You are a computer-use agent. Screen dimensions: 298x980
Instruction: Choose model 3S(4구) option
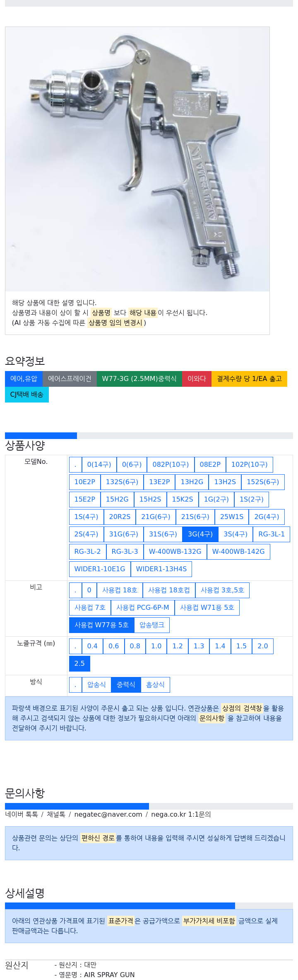pos(235,534)
